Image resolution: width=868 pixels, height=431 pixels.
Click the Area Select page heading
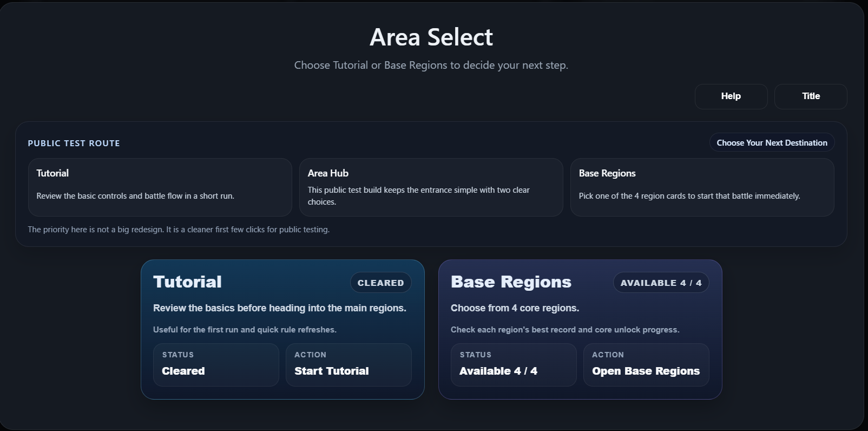[431, 37]
